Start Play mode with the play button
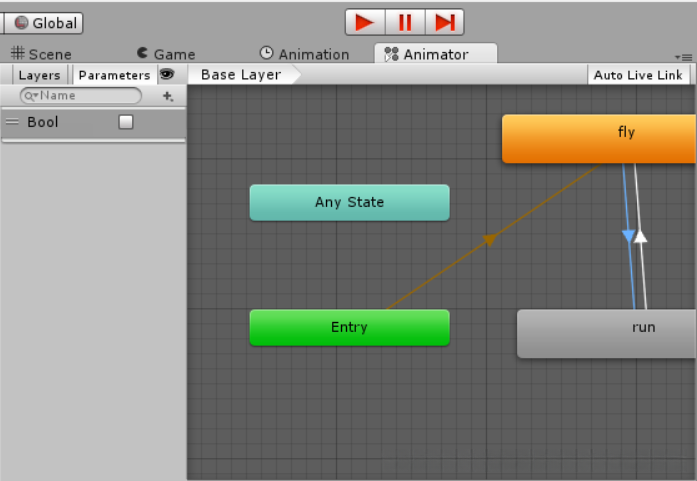Image resolution: width=697 pixels, height=481 pixels. click(365, 22)
